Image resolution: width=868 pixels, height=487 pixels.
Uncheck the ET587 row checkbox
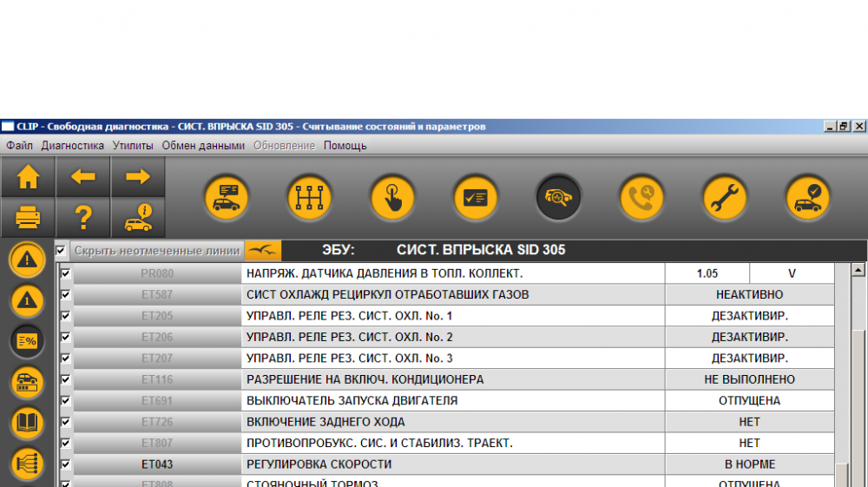tap(65, 294)
